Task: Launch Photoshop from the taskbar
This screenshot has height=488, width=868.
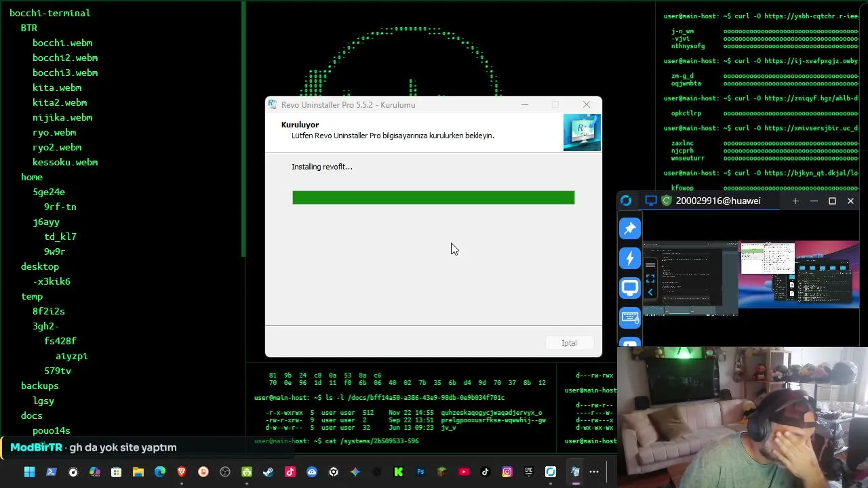Action: [420, 472]
